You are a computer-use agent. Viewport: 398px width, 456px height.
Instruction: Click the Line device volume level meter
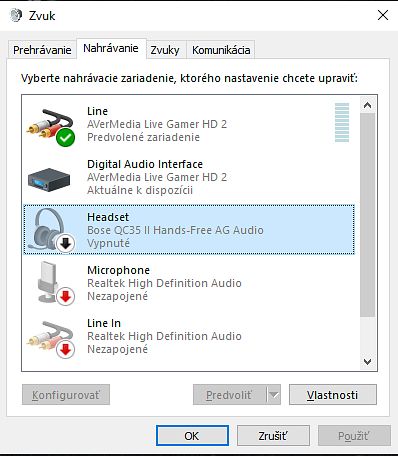(342, 122)
